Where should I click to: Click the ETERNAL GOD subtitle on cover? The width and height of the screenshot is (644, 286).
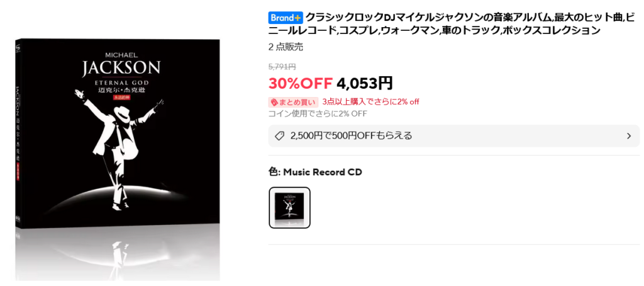click(121, 84)
